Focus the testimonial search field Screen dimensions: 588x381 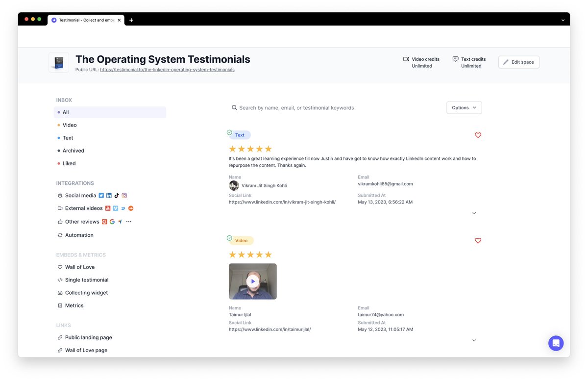point(336,108)
